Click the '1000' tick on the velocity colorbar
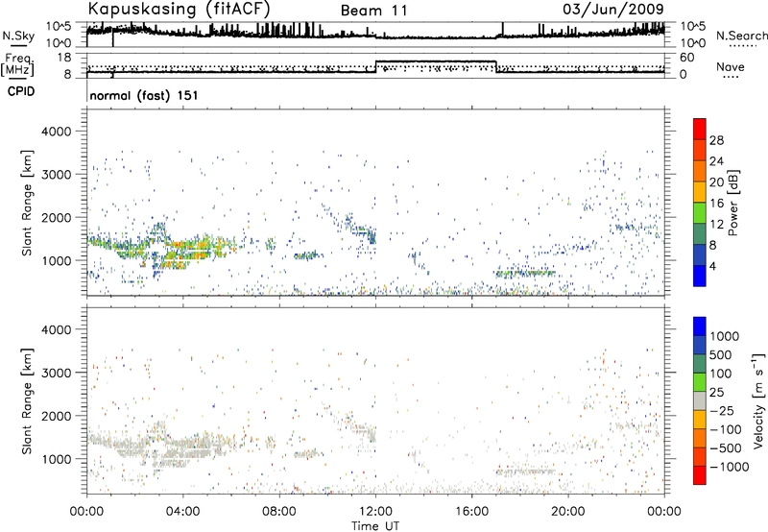 [724, 336]
